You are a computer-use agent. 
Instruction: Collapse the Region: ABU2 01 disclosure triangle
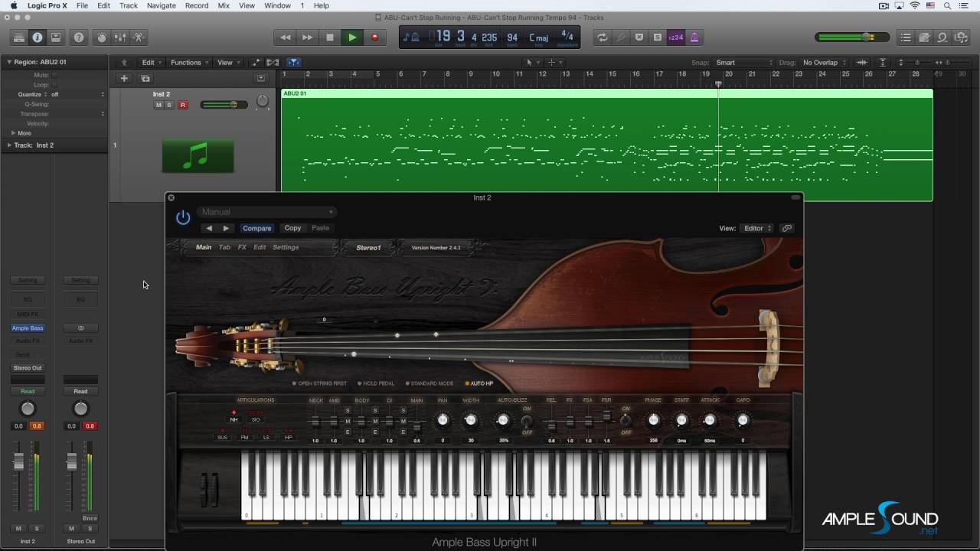pos(9,62)
